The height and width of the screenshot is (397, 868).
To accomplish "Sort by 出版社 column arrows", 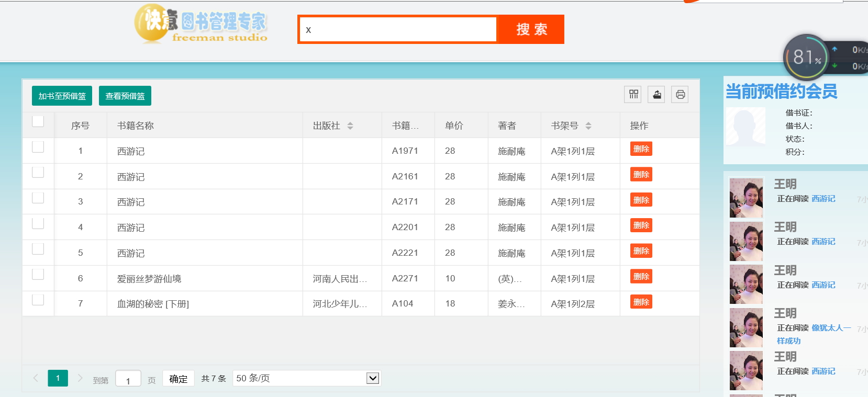I will pos(350,126).
